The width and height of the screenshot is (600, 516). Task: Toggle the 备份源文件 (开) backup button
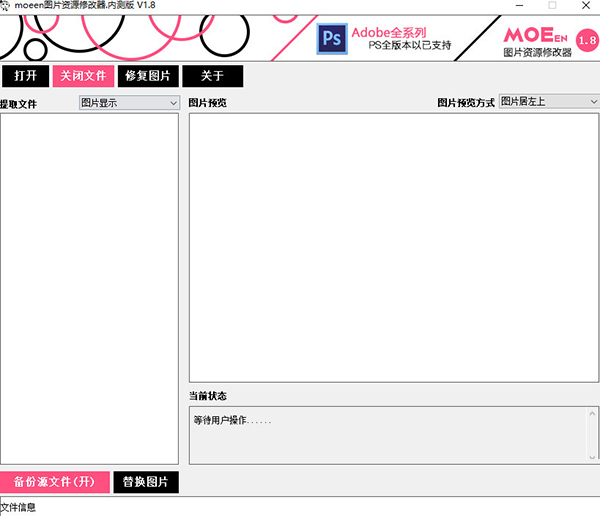tap(55, 482)
